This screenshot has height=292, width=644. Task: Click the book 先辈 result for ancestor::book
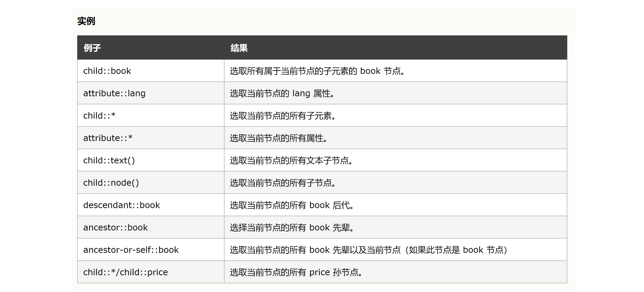pyautogui.click(x=292, y=227)
